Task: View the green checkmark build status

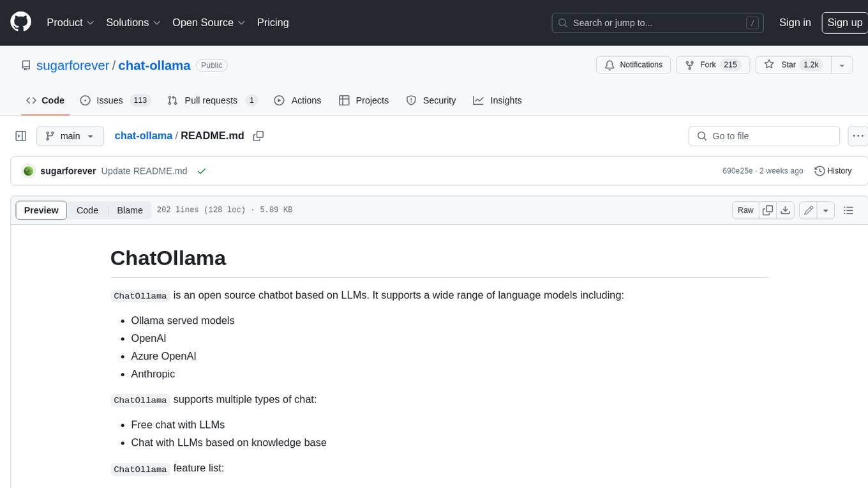Action: pyautogui.click(x=202, y=171)
